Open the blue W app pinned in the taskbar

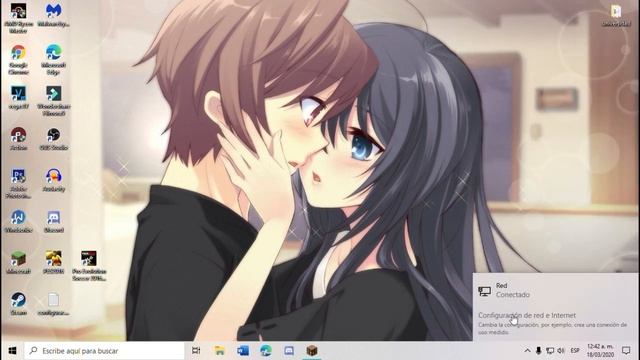pos(243,351)
